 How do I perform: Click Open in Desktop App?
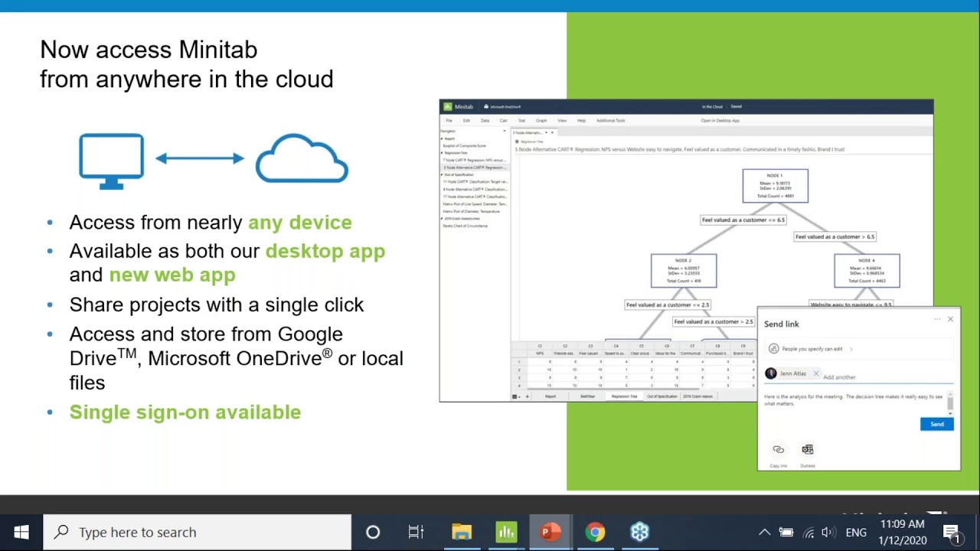point(720,121)
